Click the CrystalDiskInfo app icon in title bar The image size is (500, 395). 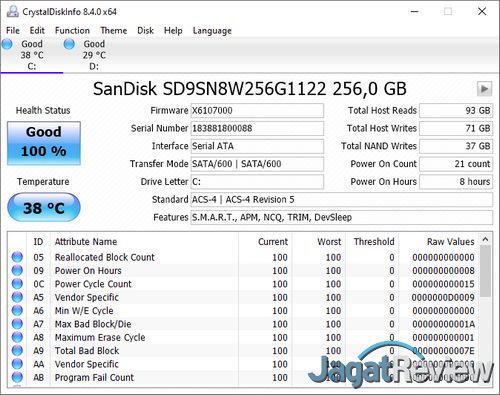click(13, 11)
